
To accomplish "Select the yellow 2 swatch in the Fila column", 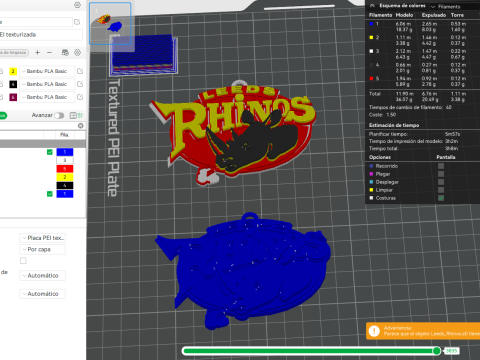I will (x=65, y=177).
